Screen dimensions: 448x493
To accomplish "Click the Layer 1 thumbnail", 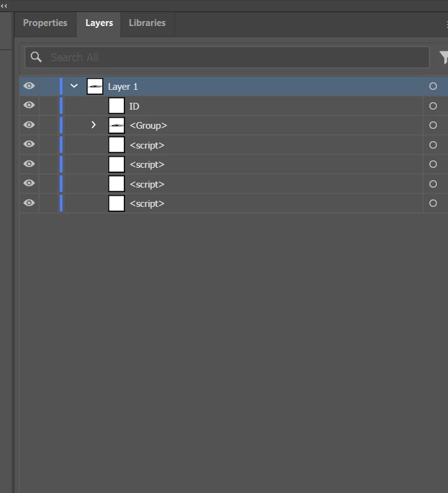I will coord(95,87).
